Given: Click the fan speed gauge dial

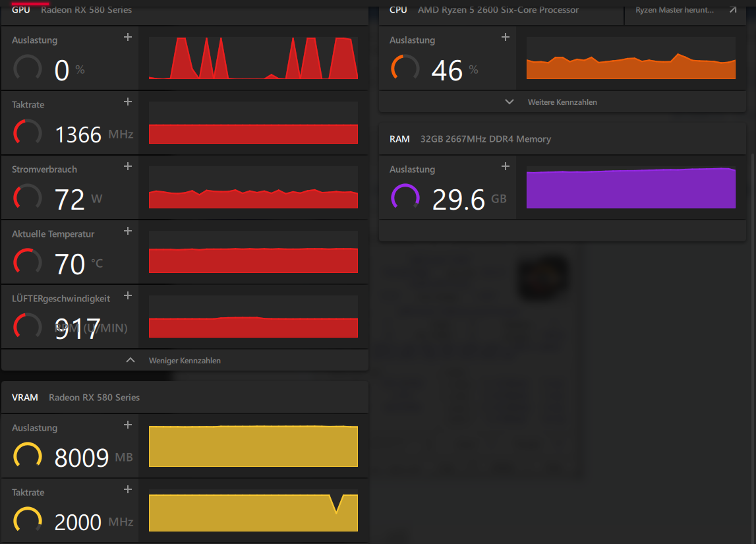Looking at the screenshot, I should (28, 326).
